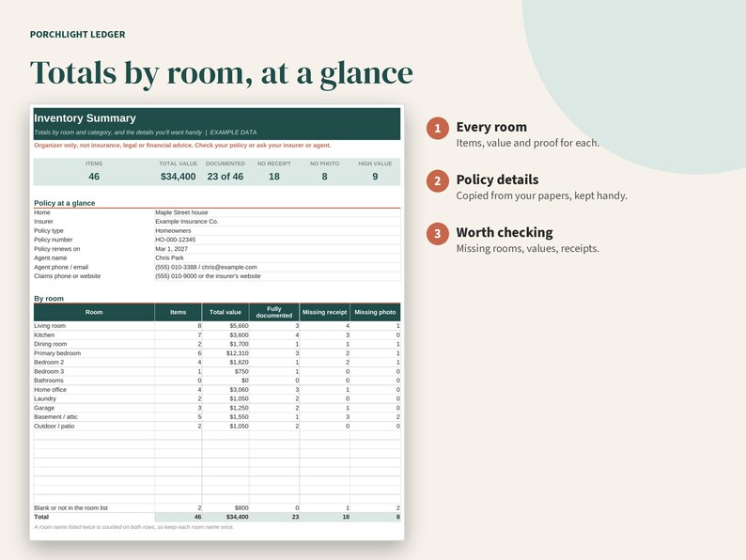Select the 'Claims phone or website' label

pyautogui.click(x=67, y=276)
